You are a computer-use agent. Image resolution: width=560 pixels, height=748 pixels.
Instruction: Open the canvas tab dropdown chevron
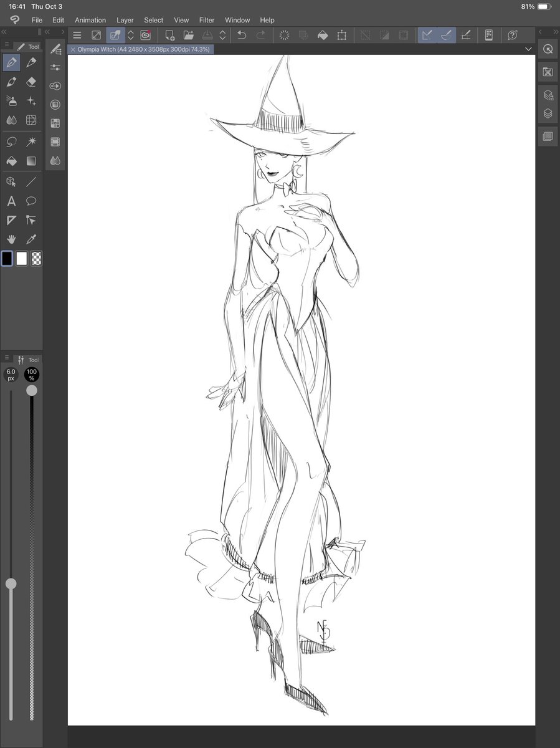(529, 49)
